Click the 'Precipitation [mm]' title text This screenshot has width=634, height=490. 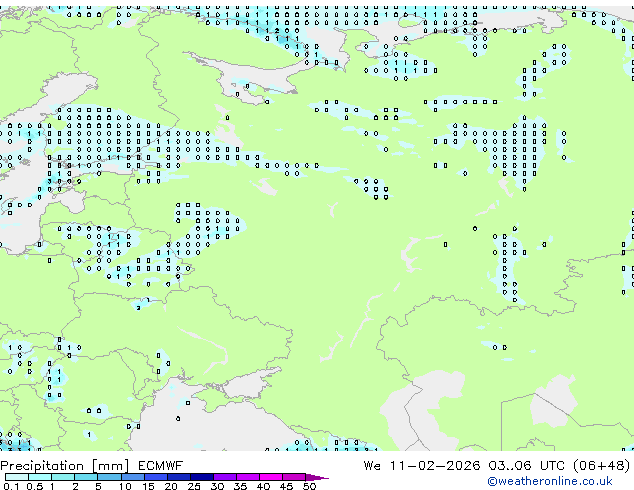tap(65, 466)
